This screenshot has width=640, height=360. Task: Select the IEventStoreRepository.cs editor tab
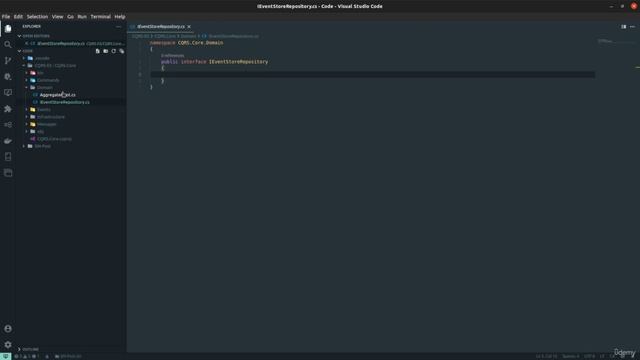point(160,27)
